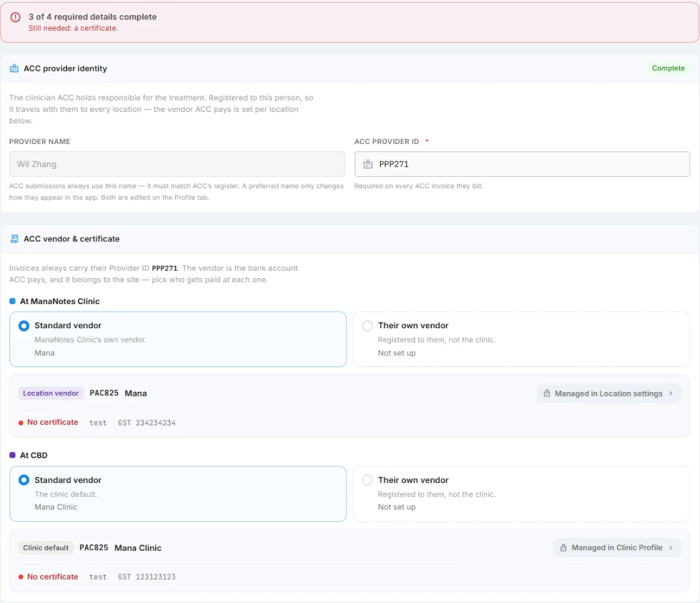
Task: Select Standard vendor radio at ManaNotes Clinic
Action: tap(24, 326)
